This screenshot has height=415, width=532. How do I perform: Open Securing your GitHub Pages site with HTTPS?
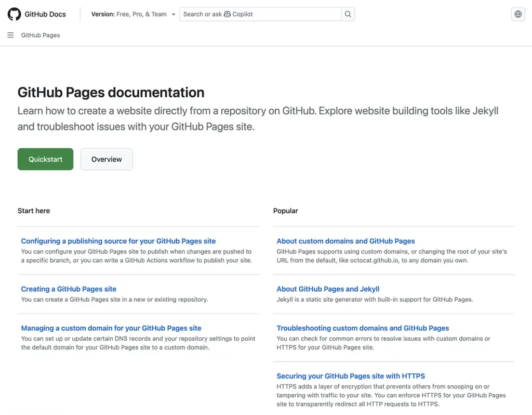350,375
